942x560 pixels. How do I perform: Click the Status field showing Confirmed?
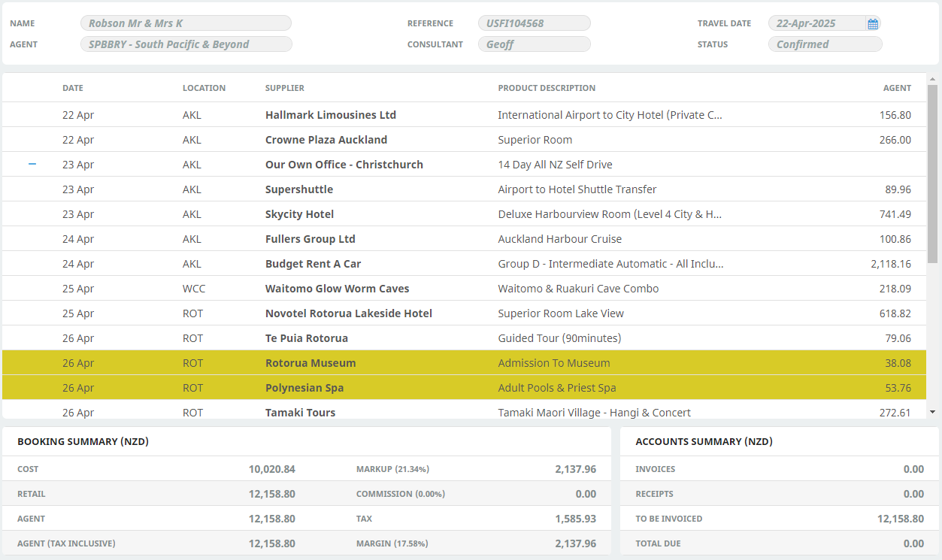click(825, 44)
